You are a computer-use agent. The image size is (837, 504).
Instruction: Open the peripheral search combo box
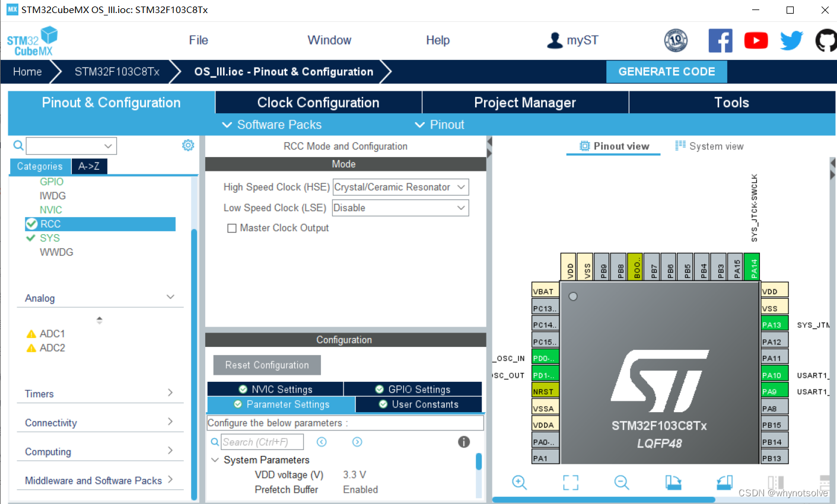tap(71, 146)
